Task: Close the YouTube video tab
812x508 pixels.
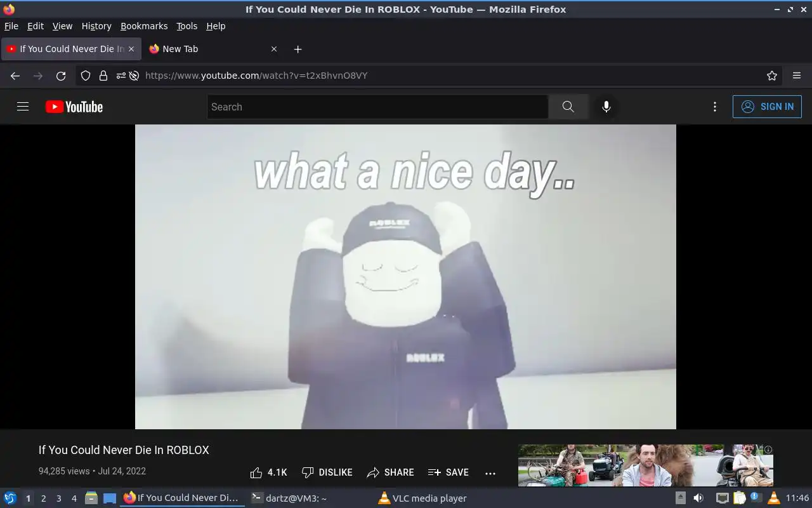Action: tap(131, 49)
